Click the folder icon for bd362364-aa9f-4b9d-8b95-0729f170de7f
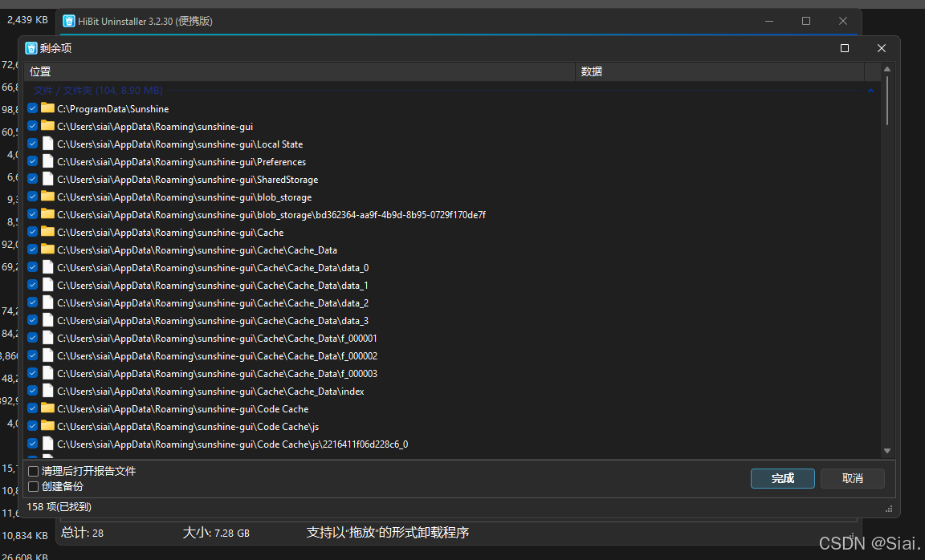The image size is (925, 560). tap(48, 214)
